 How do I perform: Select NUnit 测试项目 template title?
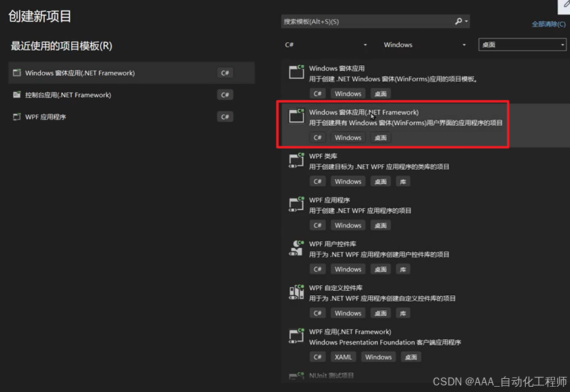pos(331,376)
